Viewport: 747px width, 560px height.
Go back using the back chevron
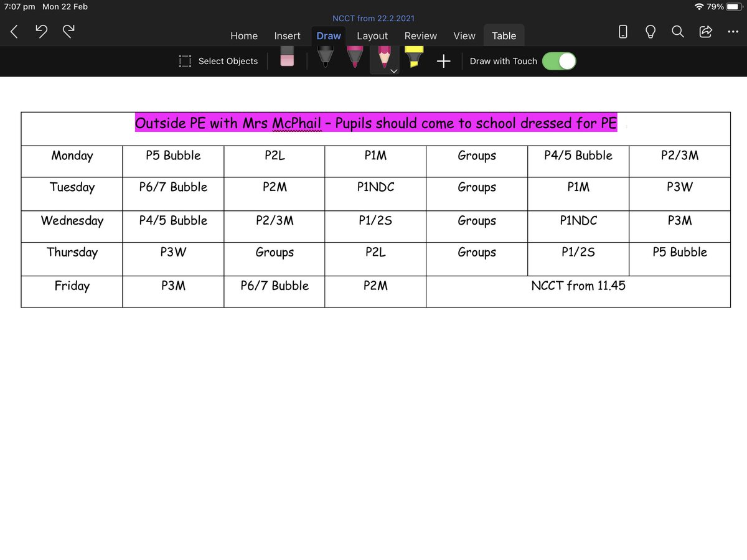coord(14,32)
